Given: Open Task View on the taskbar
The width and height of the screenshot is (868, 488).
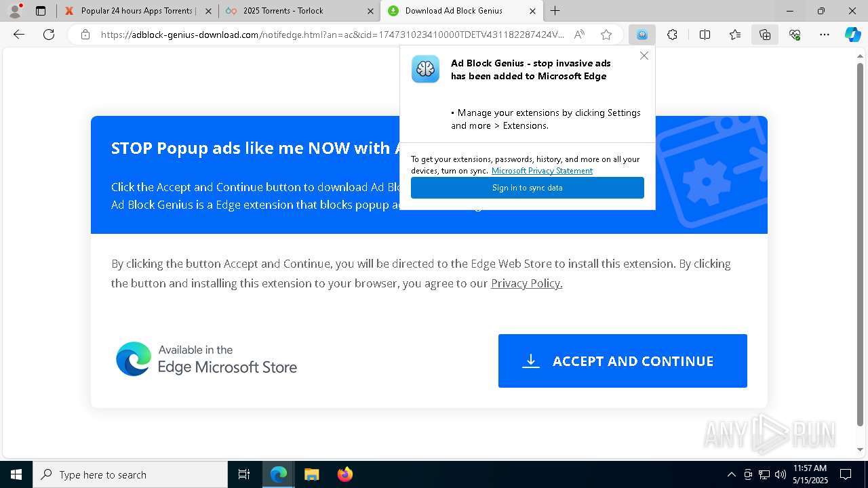Looking at the screenshot, I should pos(244,474).
